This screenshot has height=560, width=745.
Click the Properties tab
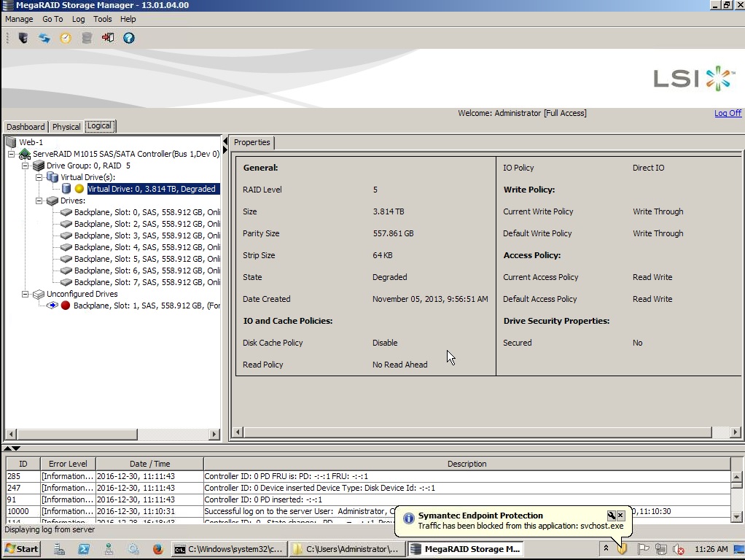coord(251,142)
